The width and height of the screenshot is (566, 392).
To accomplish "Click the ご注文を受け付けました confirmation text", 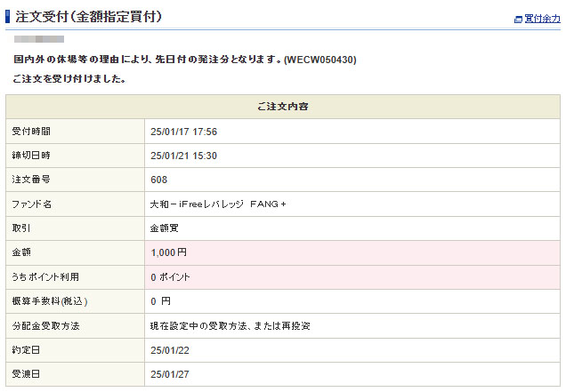I will click(x=69, y=79).
